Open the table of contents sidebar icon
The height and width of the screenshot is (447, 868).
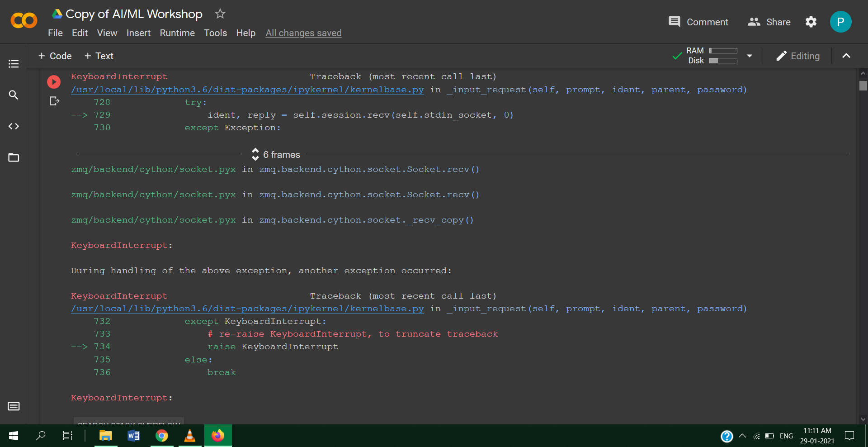[x=14, y=64]
